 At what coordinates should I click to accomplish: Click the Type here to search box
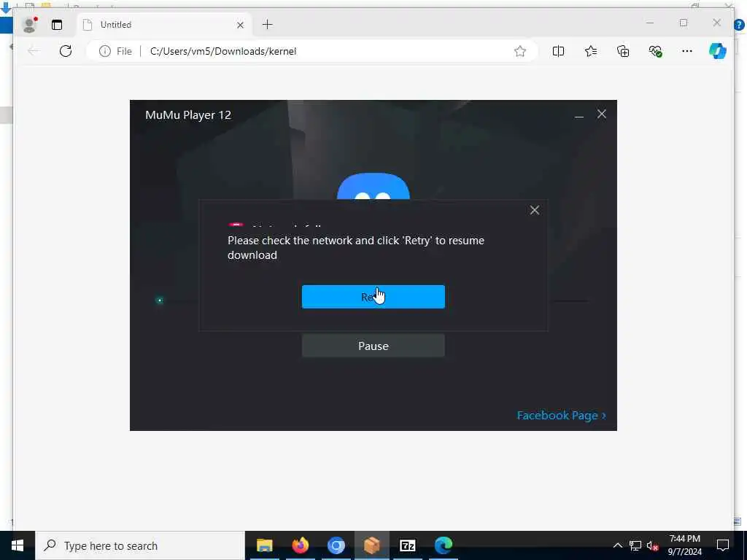(140, 545)
